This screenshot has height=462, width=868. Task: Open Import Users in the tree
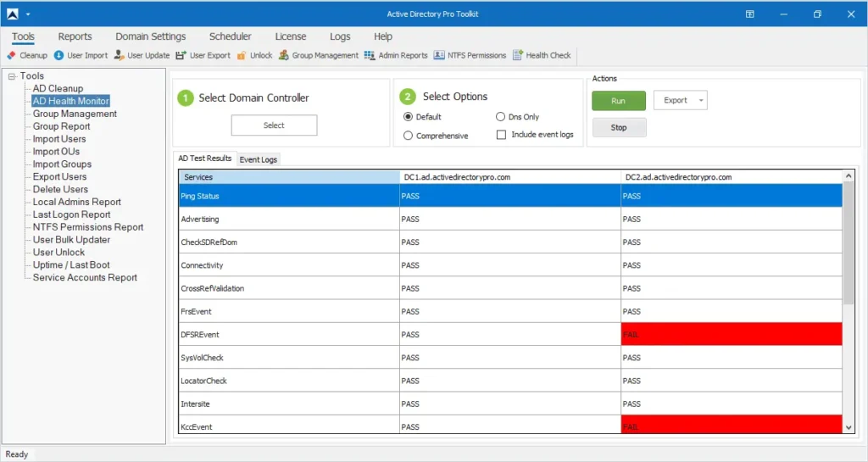pos(59,139)
